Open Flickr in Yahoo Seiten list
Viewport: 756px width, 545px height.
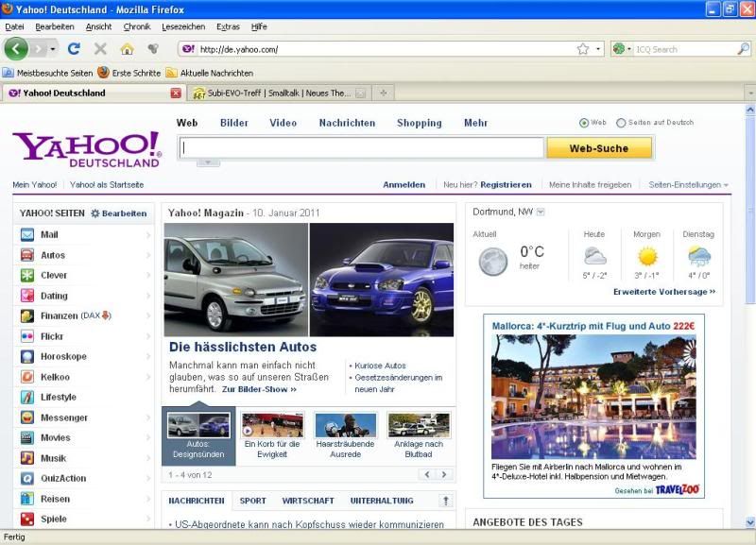tap(51, 336)
